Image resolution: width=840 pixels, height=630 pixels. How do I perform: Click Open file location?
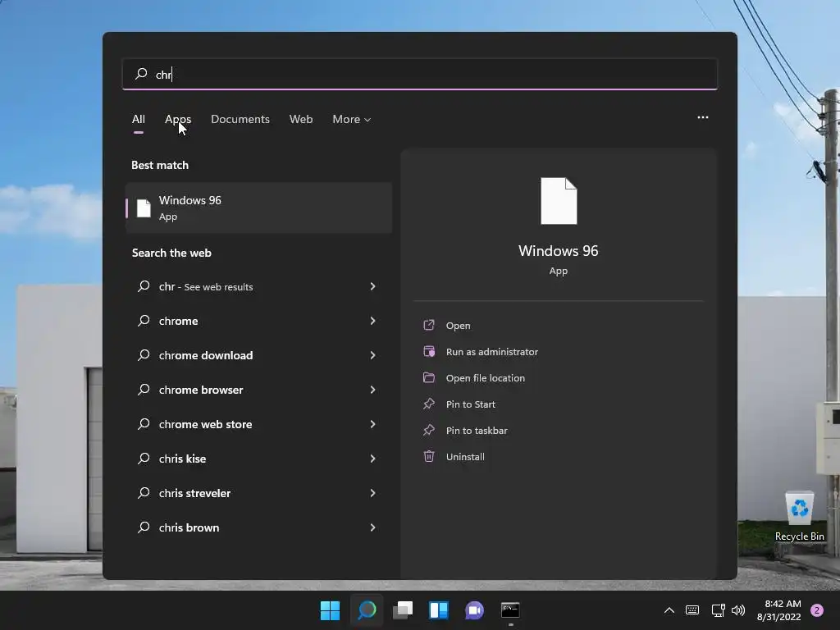(x=486, y=377)
